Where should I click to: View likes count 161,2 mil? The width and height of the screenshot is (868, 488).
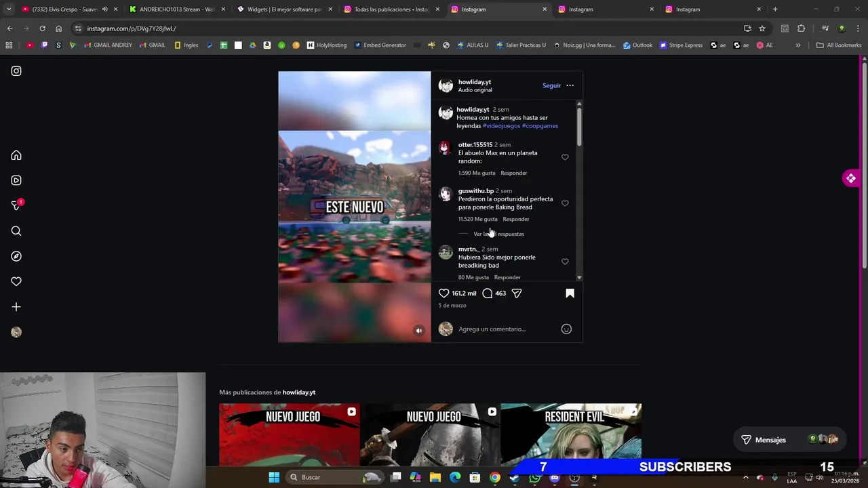[x=464, y=293]
